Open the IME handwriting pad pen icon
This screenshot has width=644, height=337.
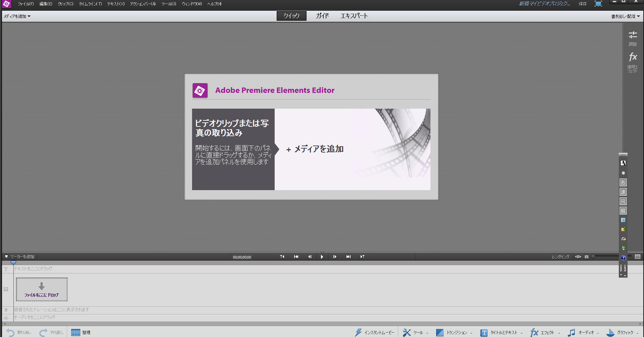tap(623, 239)
